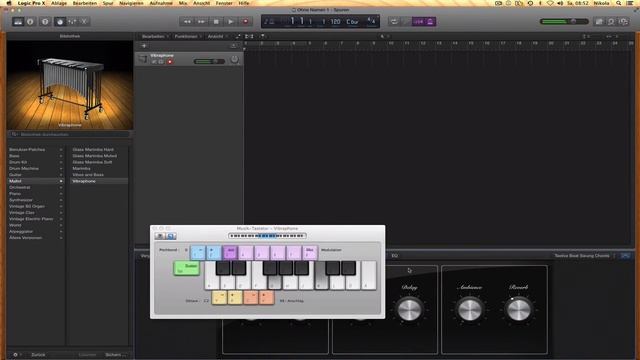Click the Fast Forward transport button
The width and height of the screenshot is (640, 360).
tap(202, 22)
